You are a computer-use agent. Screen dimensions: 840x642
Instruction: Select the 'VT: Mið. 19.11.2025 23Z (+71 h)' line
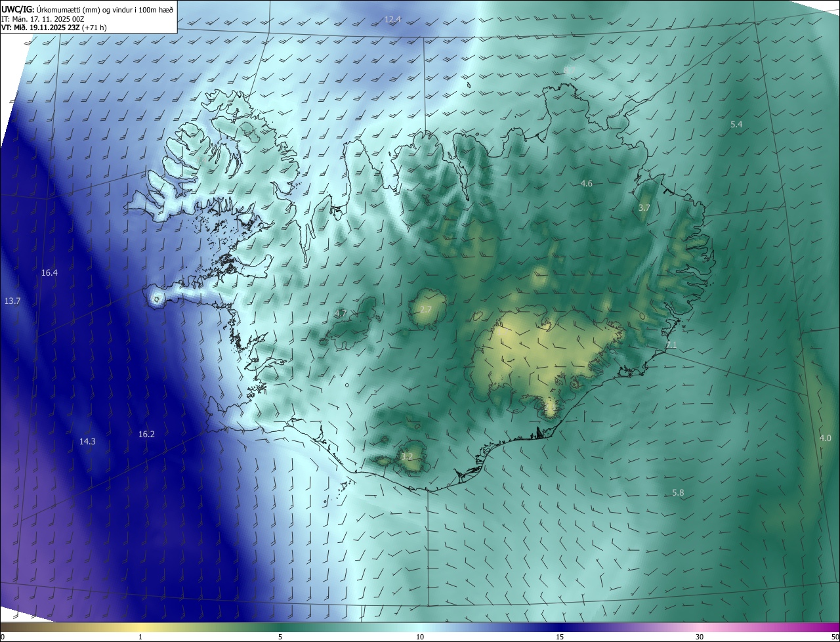55,28
